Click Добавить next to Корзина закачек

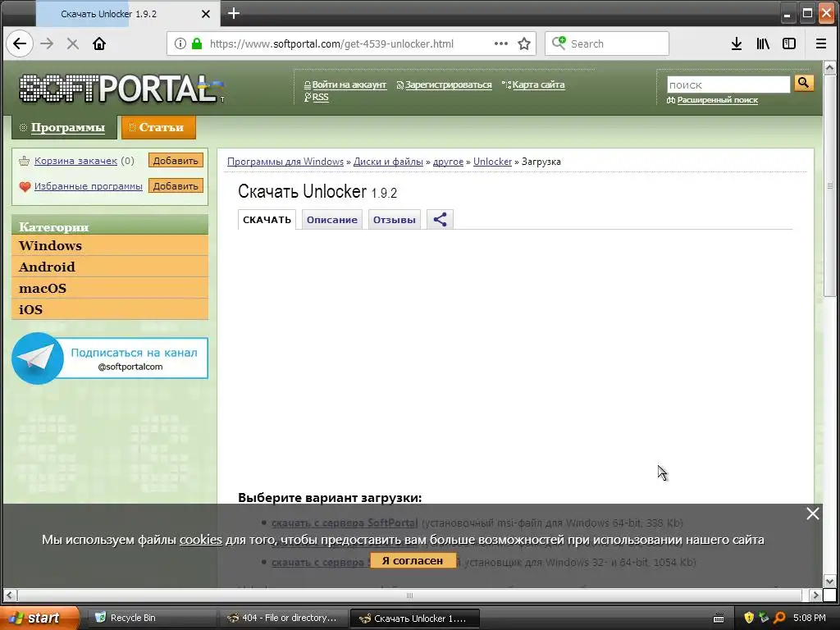(176, 161)
